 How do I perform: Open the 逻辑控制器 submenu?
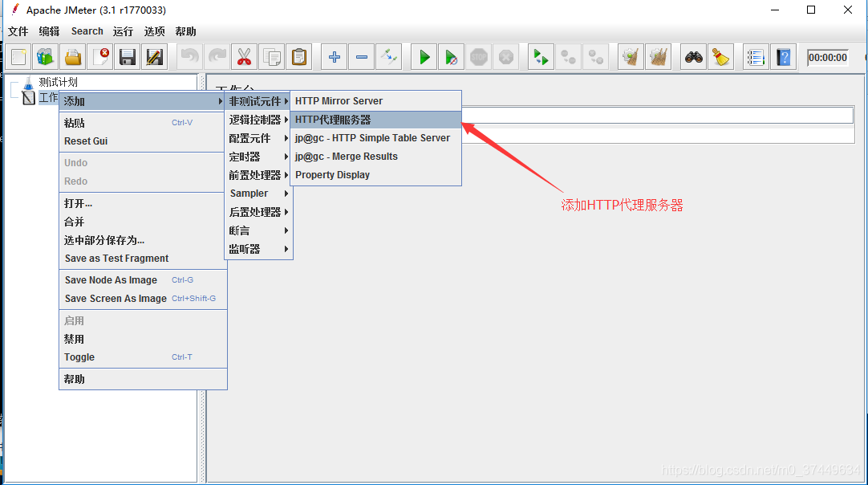coord(255,119)
